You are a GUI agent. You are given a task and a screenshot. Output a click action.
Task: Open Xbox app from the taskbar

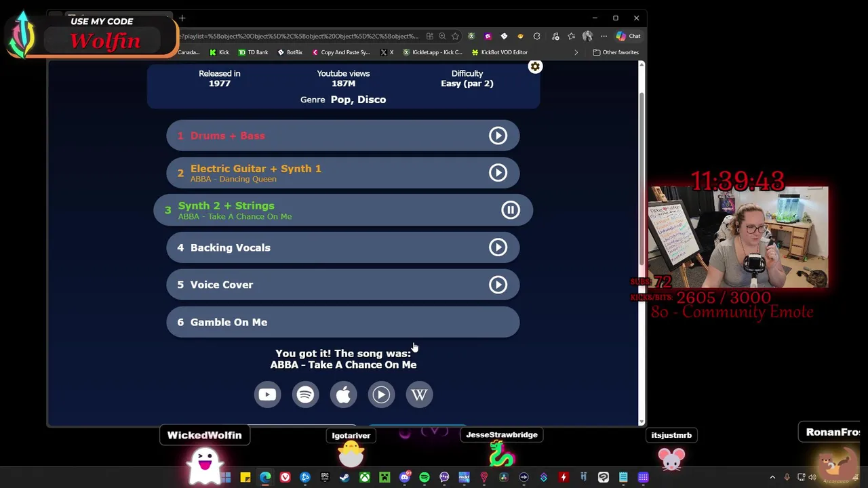(x=365, y=477)
